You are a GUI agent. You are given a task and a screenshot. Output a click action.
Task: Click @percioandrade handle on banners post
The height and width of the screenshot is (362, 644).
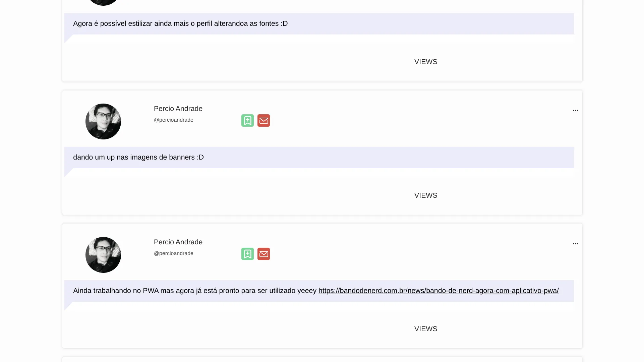click(174, 120)
